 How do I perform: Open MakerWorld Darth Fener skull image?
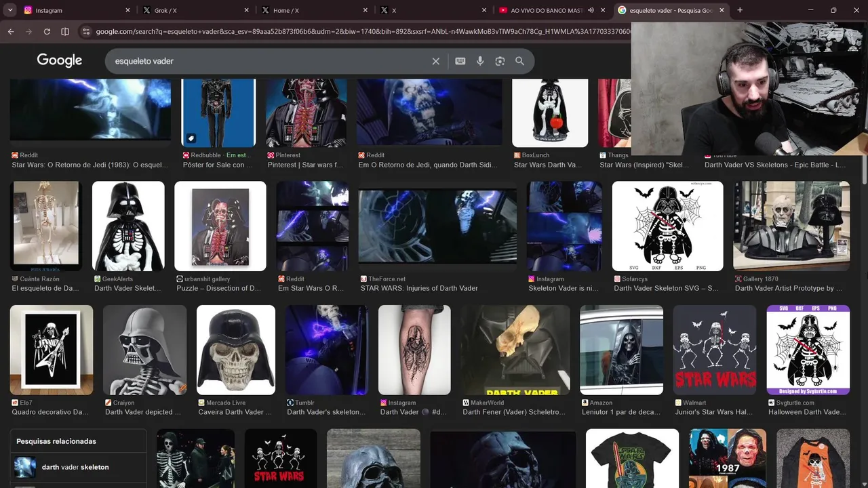515,350
